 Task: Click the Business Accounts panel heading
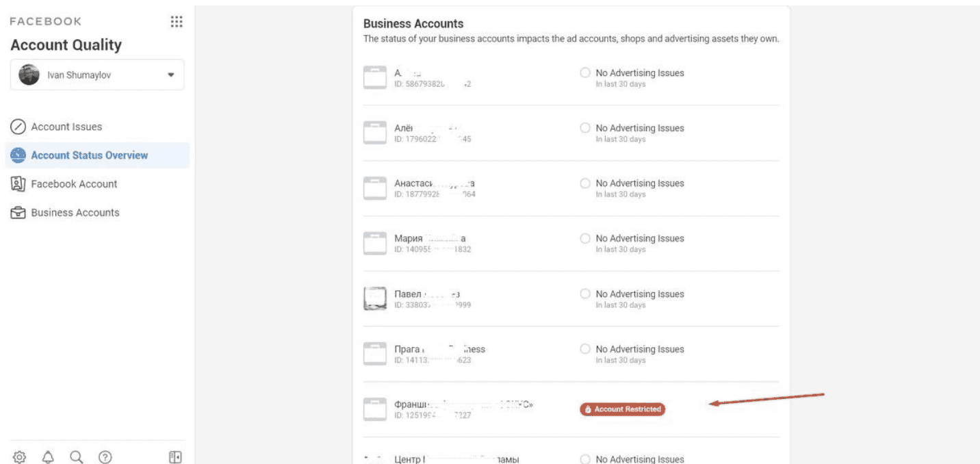[x=413, y=24]
